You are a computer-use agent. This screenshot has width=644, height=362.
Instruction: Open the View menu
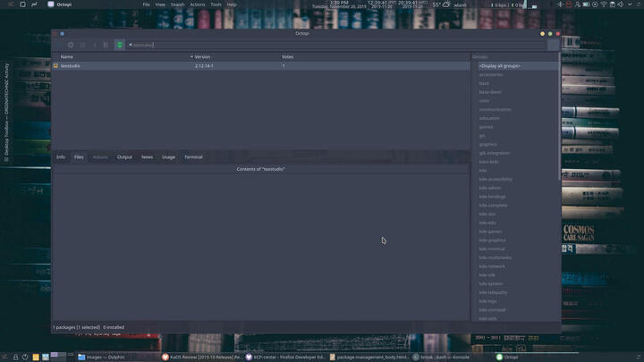[x=160, y=4]
